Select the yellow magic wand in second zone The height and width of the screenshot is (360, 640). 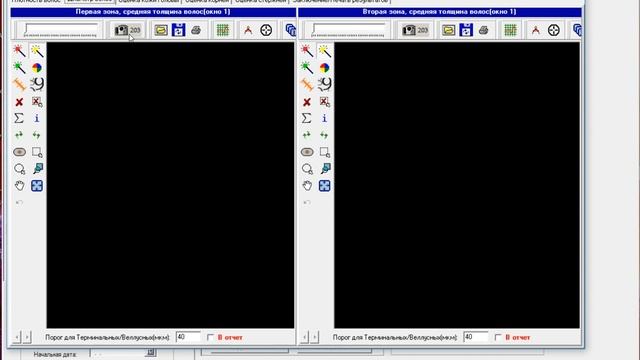(324, 51)
